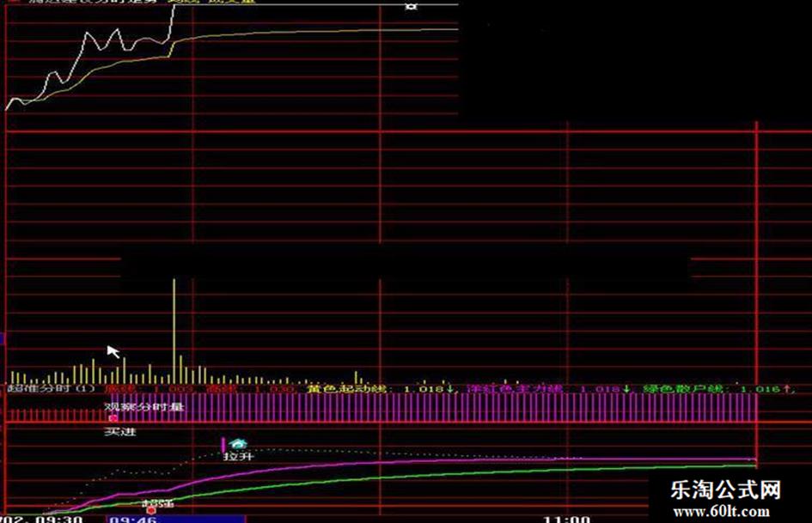Select the 超准分时(1) indicator label
This screenshot has height=523, width=812.
tap(52, 388)
